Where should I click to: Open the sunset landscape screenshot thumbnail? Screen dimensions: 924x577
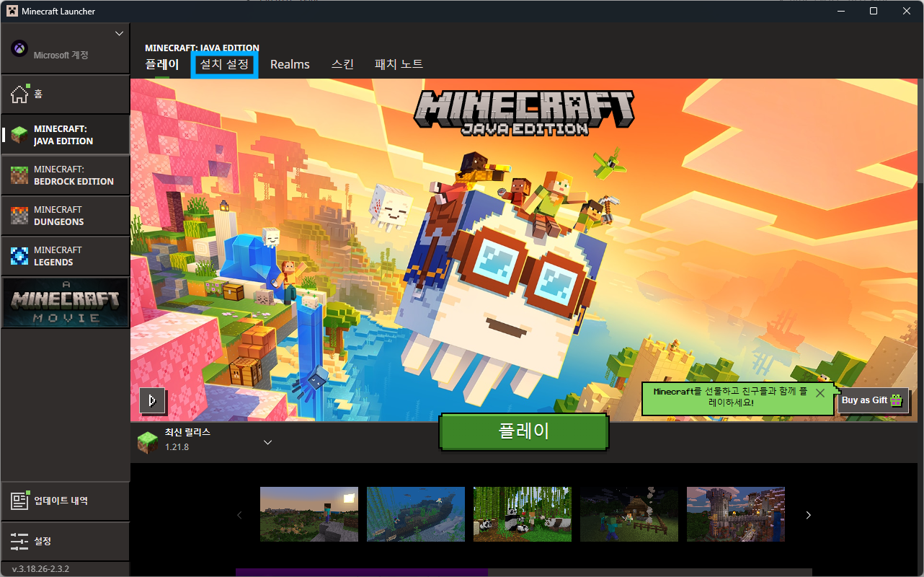[309, 514]
